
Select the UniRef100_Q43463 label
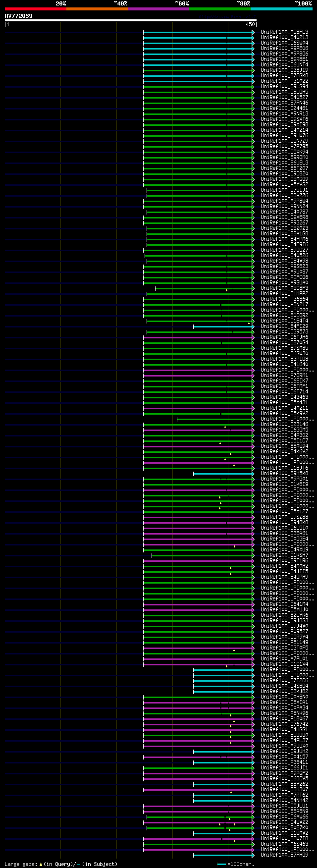284,397
